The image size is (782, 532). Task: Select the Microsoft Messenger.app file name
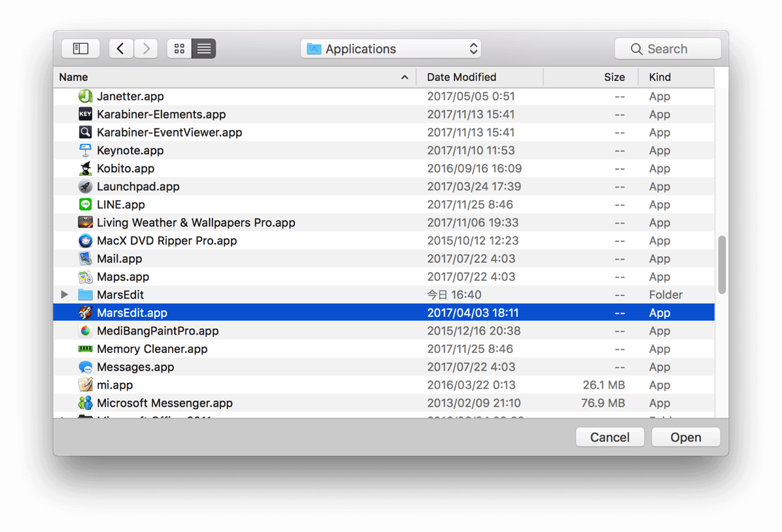pyautogui.click(x=165, y=403)
